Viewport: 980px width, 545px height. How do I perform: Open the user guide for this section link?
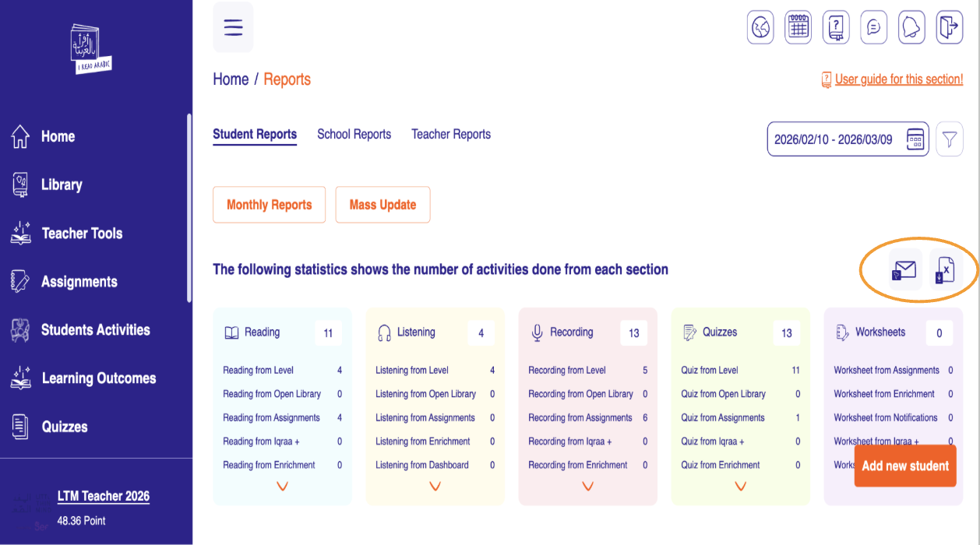(898, 79)
